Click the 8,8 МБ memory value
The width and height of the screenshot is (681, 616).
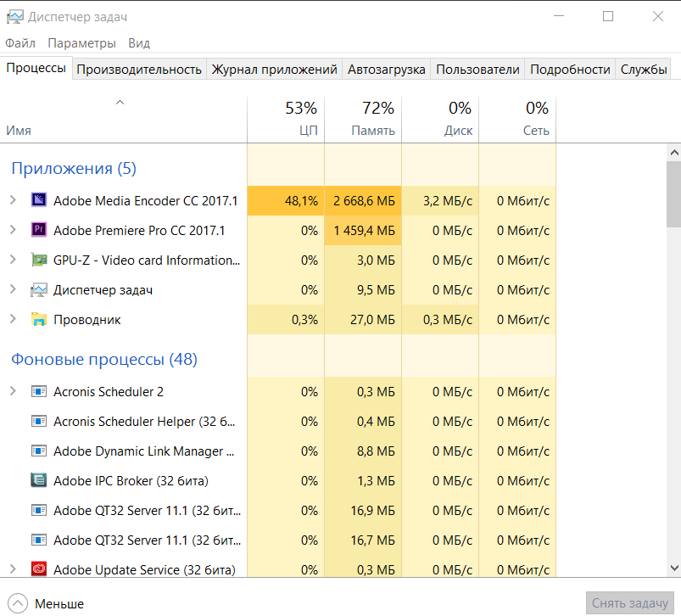click(x=376, y=451)
